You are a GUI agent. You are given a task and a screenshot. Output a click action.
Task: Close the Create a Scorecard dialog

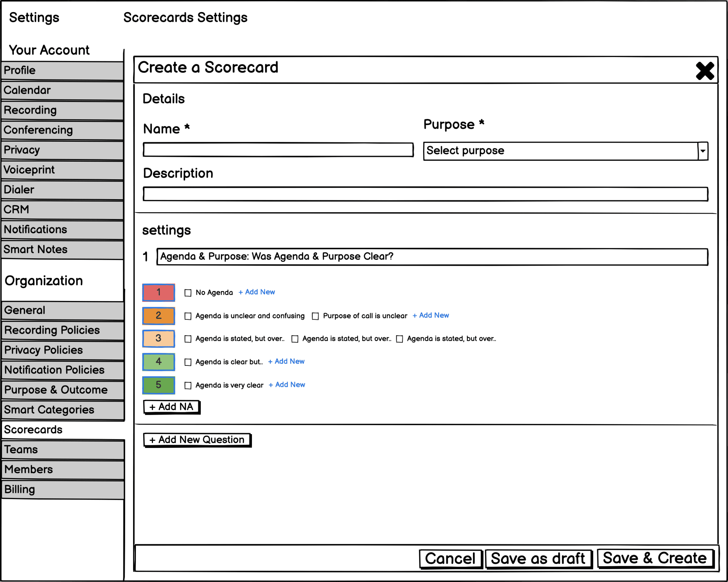click(705, 71)
